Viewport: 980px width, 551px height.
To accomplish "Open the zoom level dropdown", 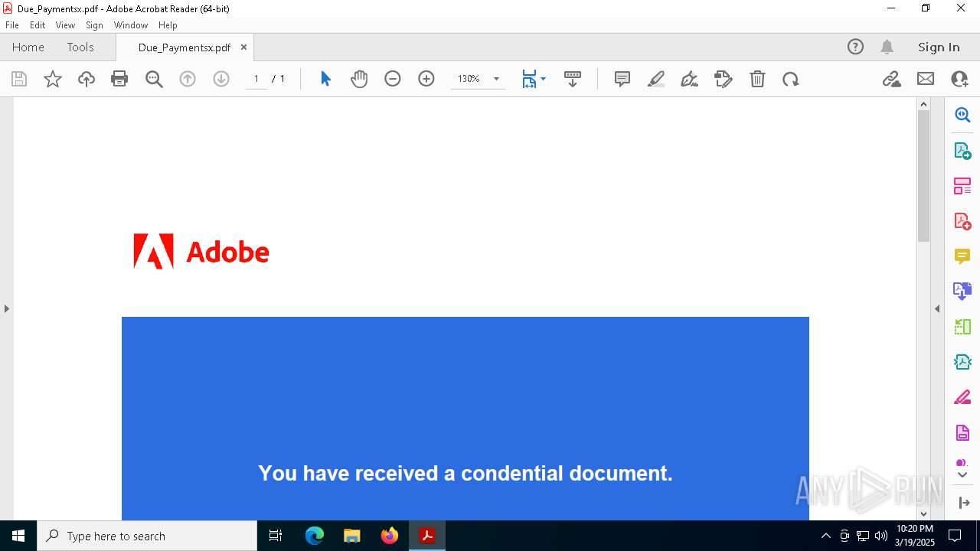I will pyautogui.click(x=496, y=79).
